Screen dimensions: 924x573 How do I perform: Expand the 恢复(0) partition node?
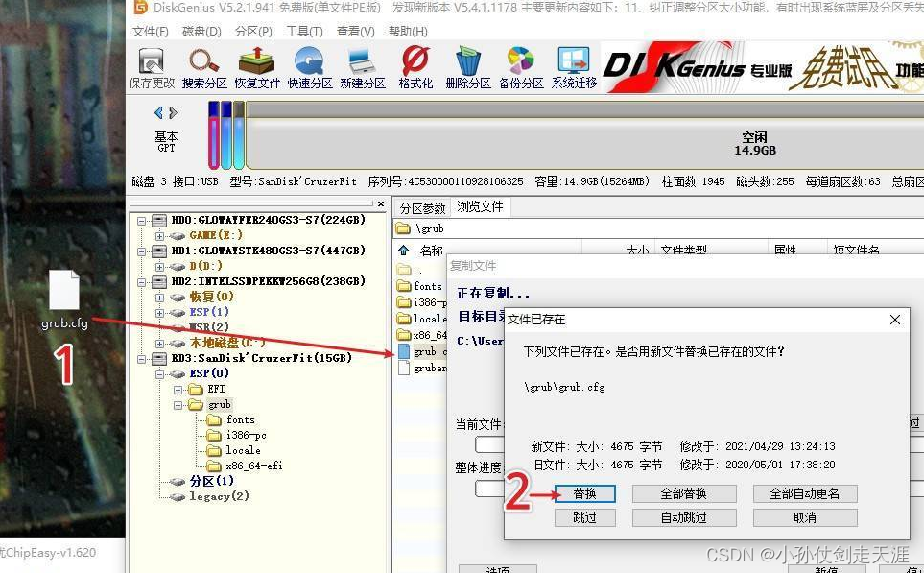tap(159, 298)
